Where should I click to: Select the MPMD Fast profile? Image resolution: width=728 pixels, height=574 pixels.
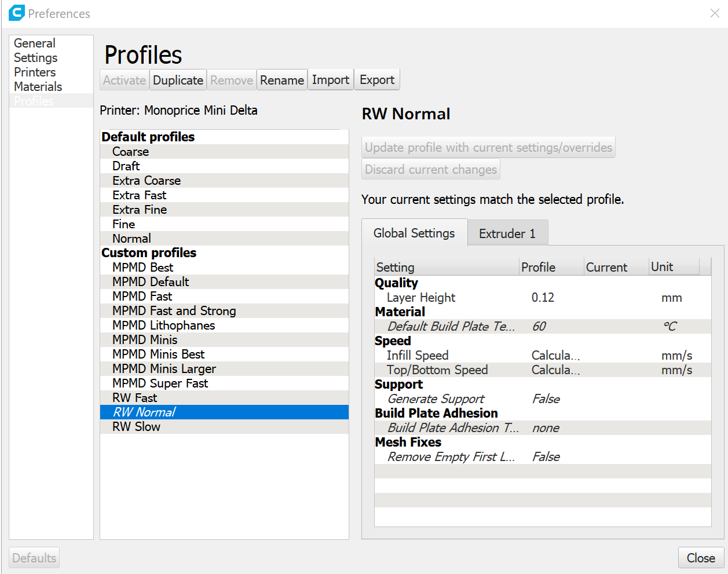(224, 296)
